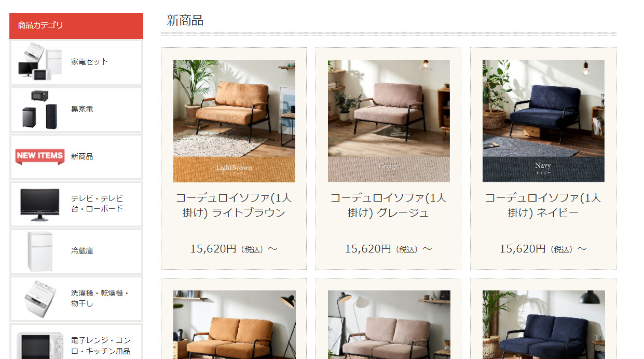
Task: View the Navy one-seater sofa image
Action: point(543,121)
